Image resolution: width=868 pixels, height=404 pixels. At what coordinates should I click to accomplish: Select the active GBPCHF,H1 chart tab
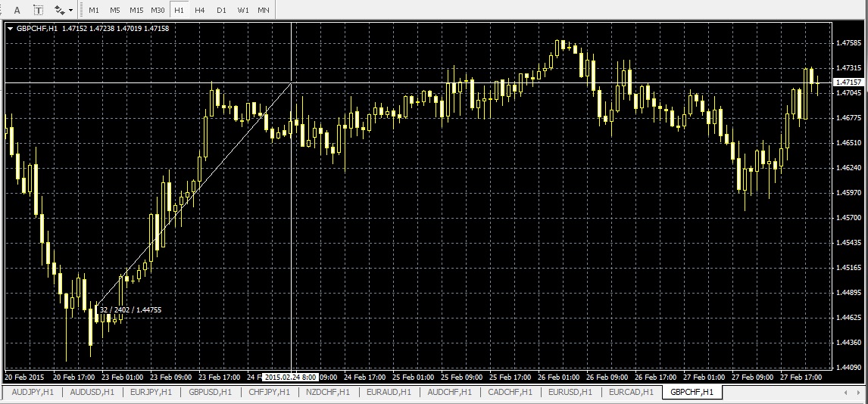692,392
